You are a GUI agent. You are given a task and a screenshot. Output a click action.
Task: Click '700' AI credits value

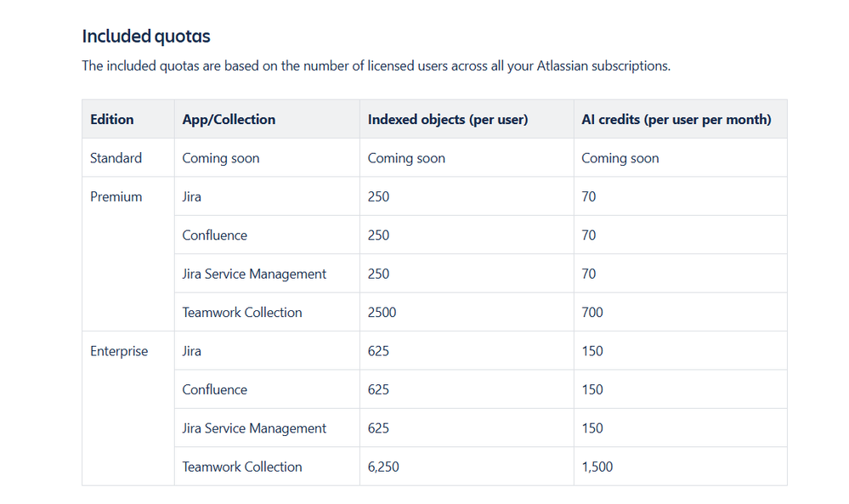[591, 313]
